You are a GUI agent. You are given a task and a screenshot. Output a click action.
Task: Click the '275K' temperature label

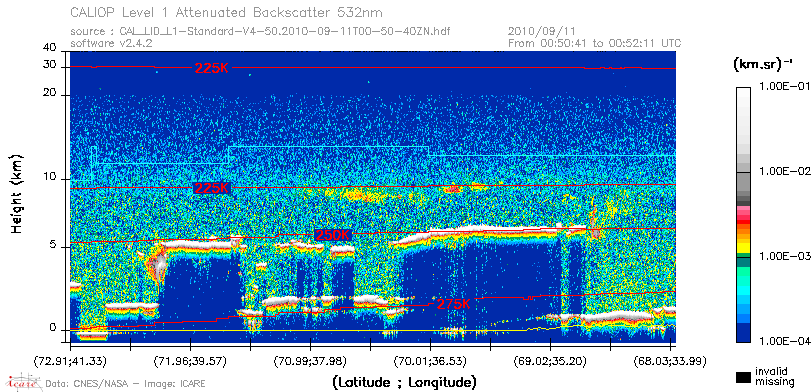coord(453,304)
